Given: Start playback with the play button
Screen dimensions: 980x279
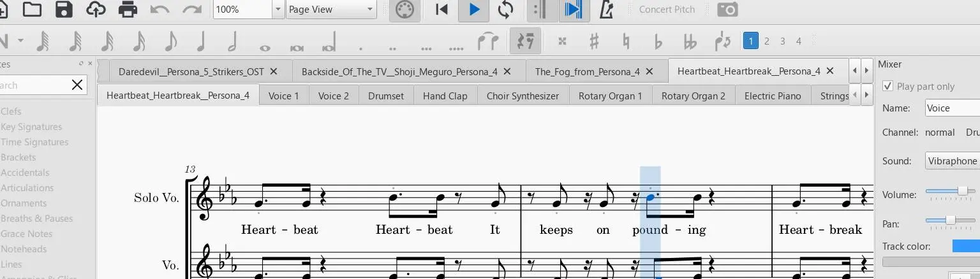Looking at the screenshot, I should click(474, 9).
